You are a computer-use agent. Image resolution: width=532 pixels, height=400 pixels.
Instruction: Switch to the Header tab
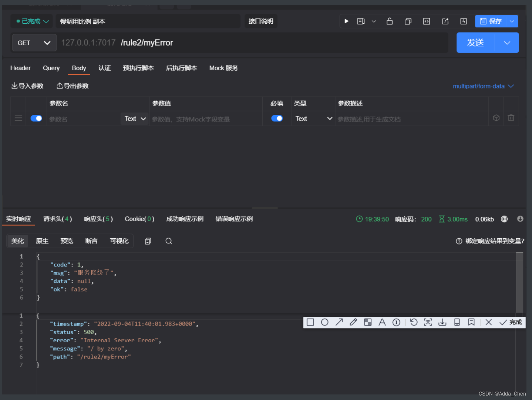pos(20,68)
